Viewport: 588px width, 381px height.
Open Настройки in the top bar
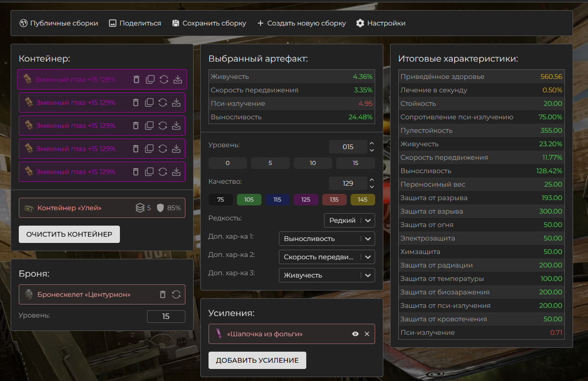pos(380,23)
